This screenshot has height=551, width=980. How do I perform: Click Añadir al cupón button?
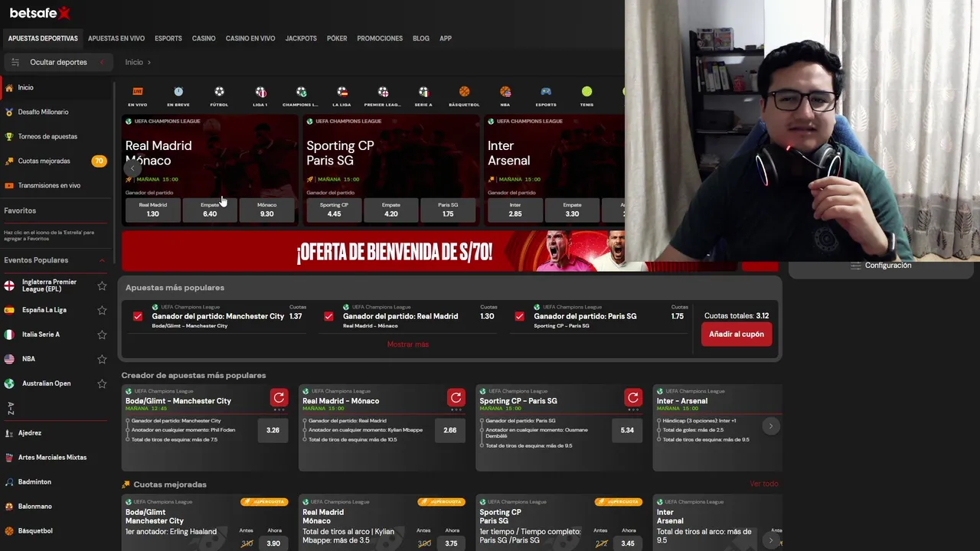[737, 334]
